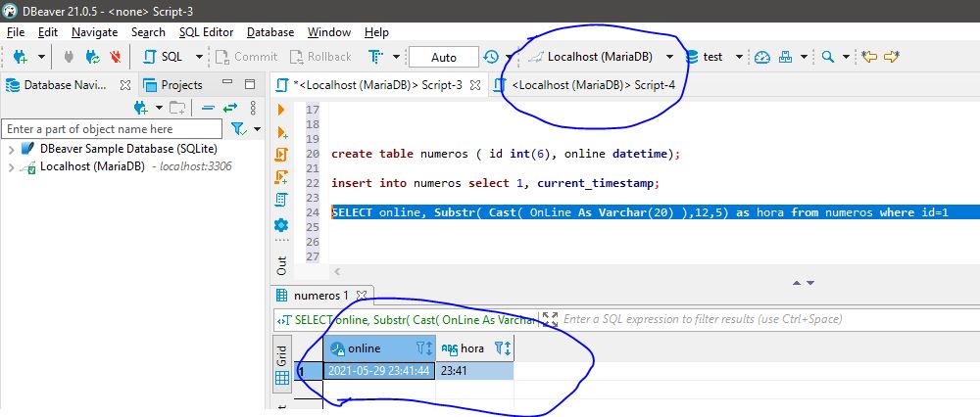This screenshot has width=980, height=417.
Task: Switch to the Projects panel tab
Action: click(x=174, y=85)
